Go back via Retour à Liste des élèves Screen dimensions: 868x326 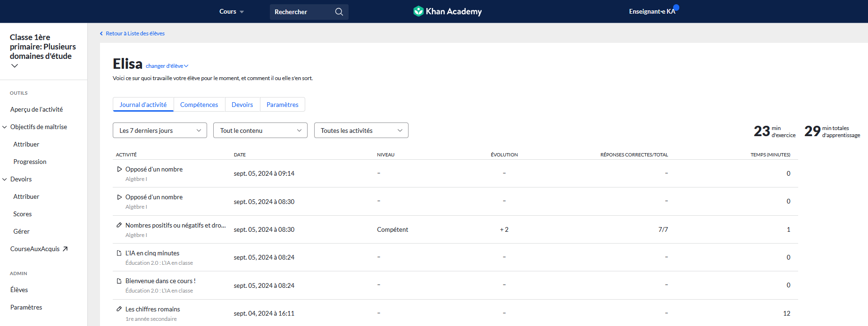tap(134, 33)
